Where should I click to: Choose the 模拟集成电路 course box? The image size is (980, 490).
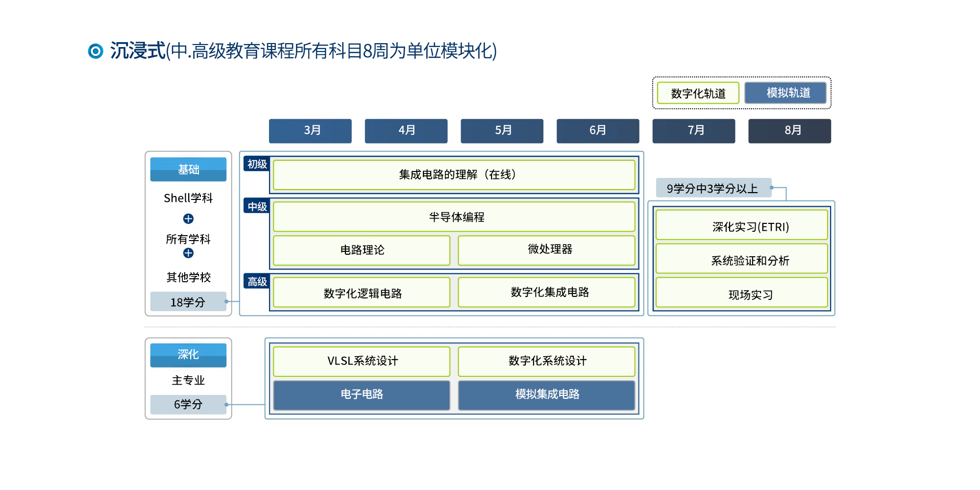[x=546, y=395]
